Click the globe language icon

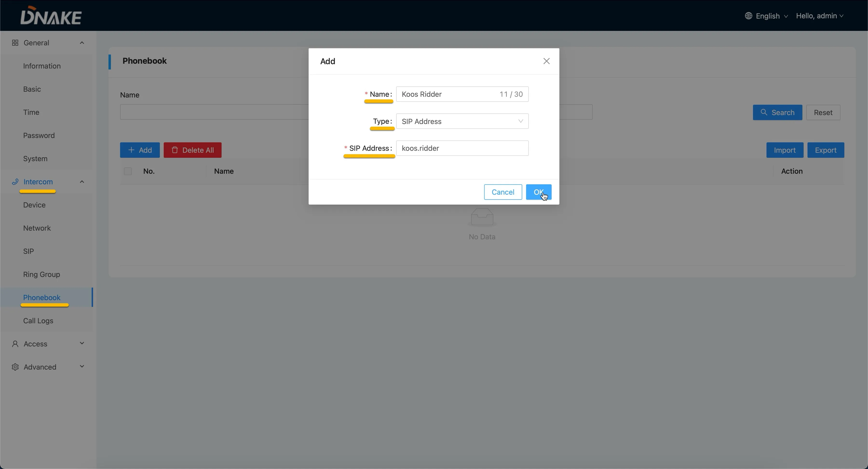pyautogui.click(x=748, y=16)
